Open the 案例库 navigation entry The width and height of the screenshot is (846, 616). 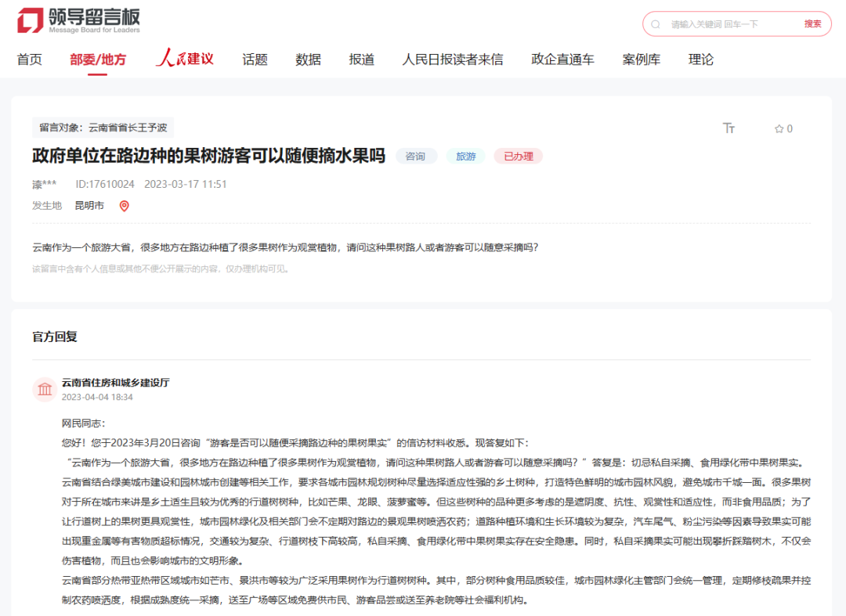(x=642, y=59)
